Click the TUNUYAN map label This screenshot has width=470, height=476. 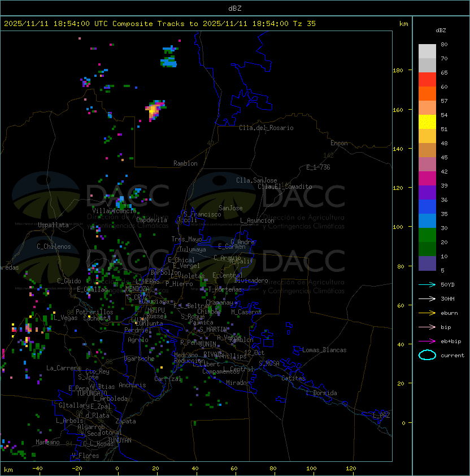click(120, 440)
